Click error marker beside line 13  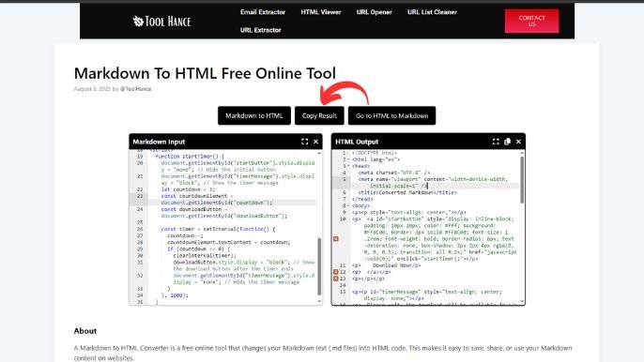click(335, 279)
